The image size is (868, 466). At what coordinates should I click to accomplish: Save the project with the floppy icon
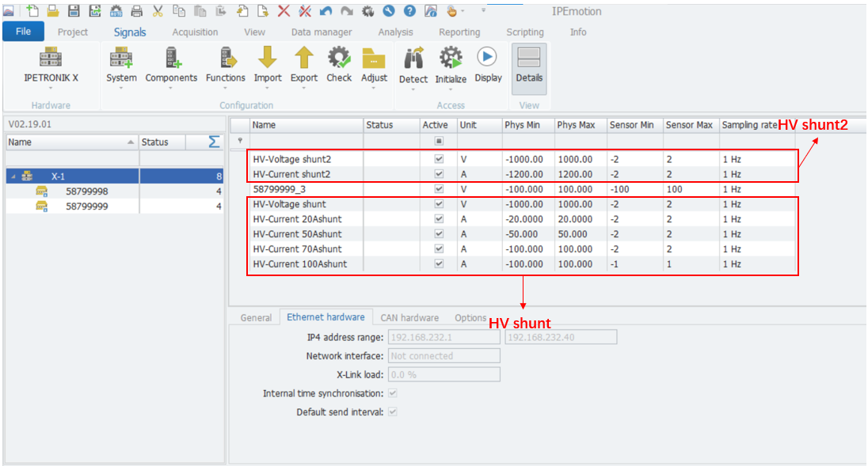[x=74, y=10]
